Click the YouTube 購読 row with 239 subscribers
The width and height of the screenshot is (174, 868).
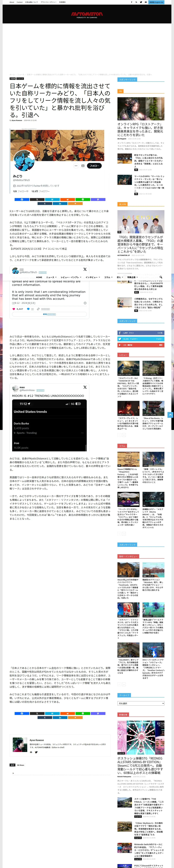[141, 345]
